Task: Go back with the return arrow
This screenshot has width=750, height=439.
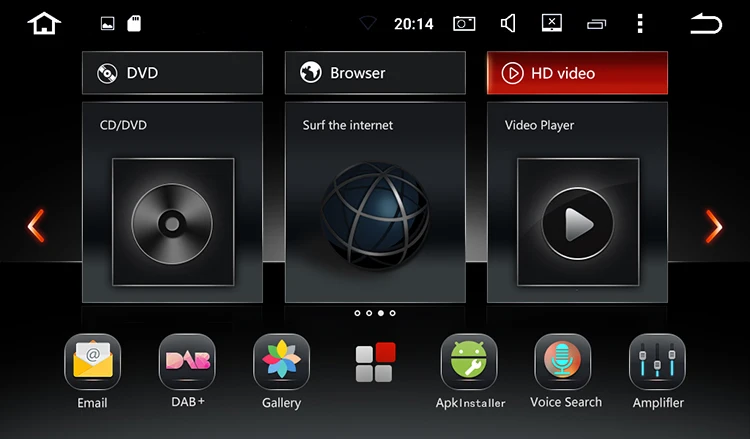Action: (706, 23)
